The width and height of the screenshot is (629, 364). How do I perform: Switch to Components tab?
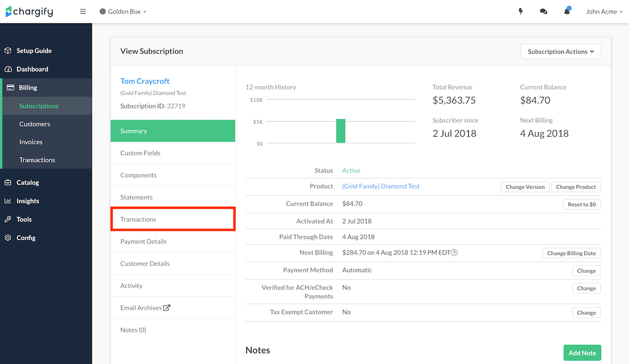pyautogui.click(x=173, y=175)
